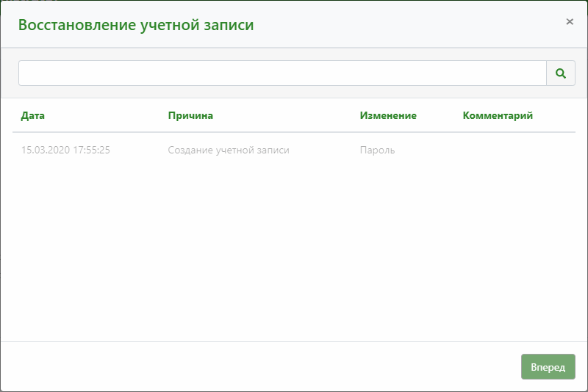Click the Создание учетной записи reason cell
Viewport: 588px width, 392px height.
229,150
